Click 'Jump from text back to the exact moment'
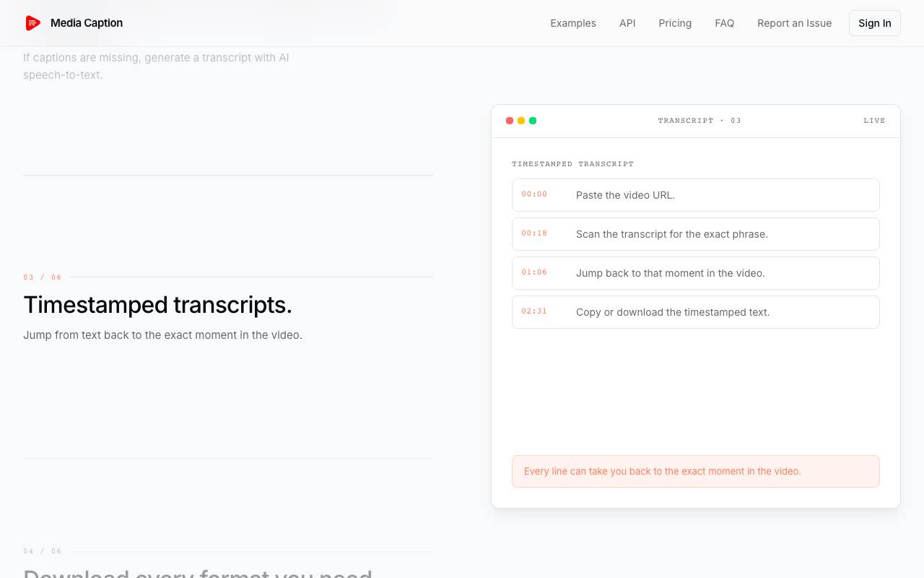This screenshot has height=578, width=924. (x=162, y=335)
